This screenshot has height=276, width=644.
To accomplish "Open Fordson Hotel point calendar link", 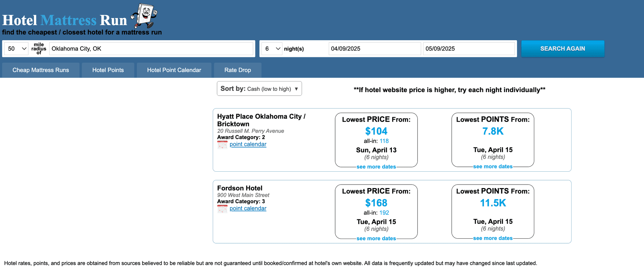I will coord(248,208).
